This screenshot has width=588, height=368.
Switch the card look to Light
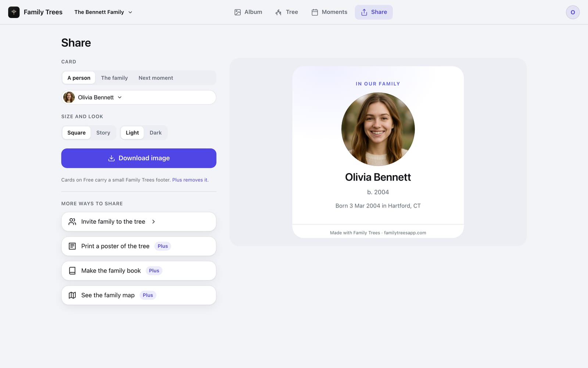[x=132, y=132]
